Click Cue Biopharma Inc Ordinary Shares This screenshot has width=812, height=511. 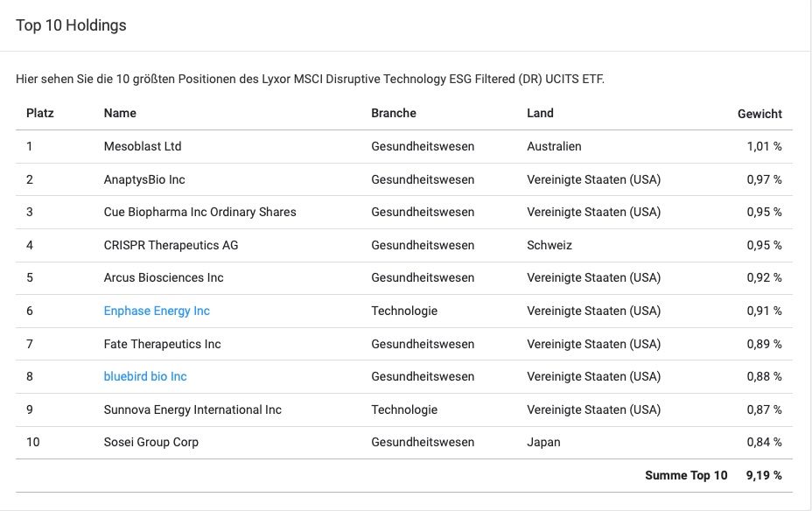coord(199,212)
